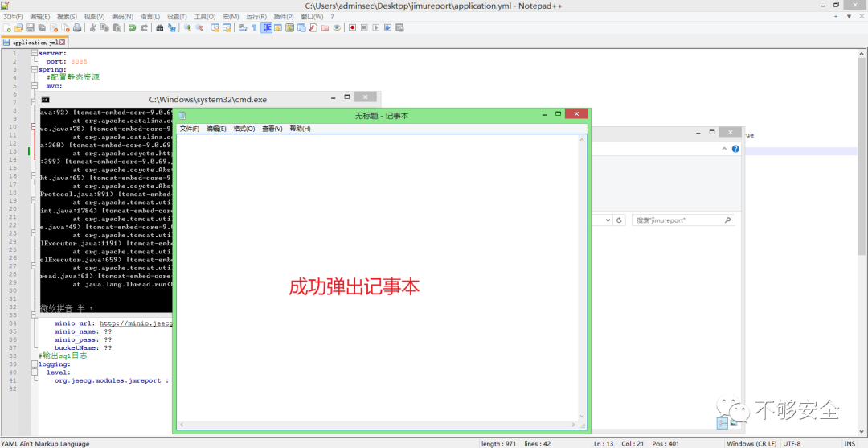Refresh the Explorer address bar
868x448 pixels.
click(x=620, y=220)
